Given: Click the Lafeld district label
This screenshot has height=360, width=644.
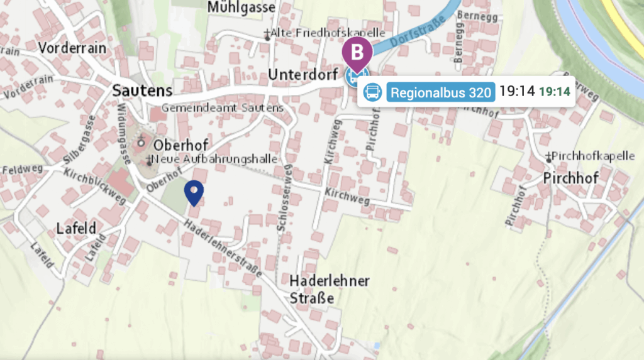Looking at the screenshot, I should coord(76,228).
